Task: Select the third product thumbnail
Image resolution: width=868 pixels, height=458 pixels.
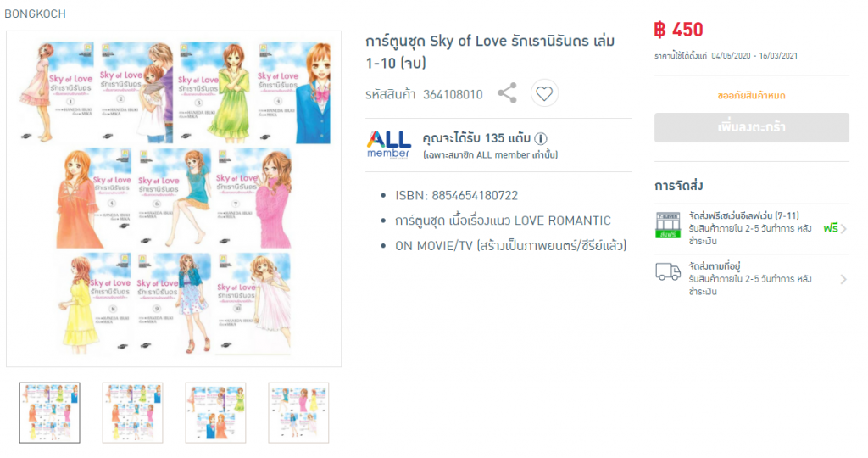Action: 215,412
